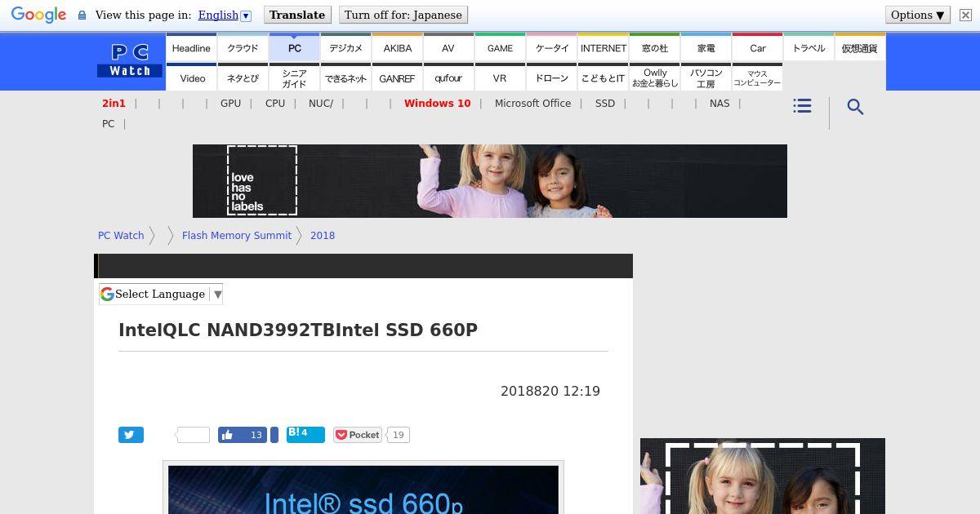Screen dimensions: 980x514
Task: Close the Google Translate bar
Action: [x=965, y=15]
